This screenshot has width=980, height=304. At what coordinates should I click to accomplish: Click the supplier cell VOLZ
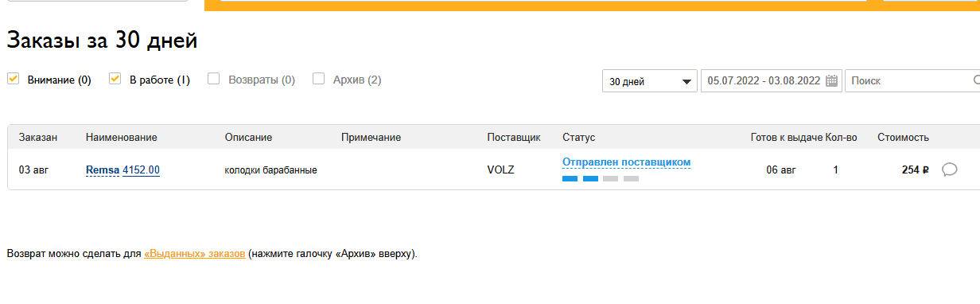501,170
